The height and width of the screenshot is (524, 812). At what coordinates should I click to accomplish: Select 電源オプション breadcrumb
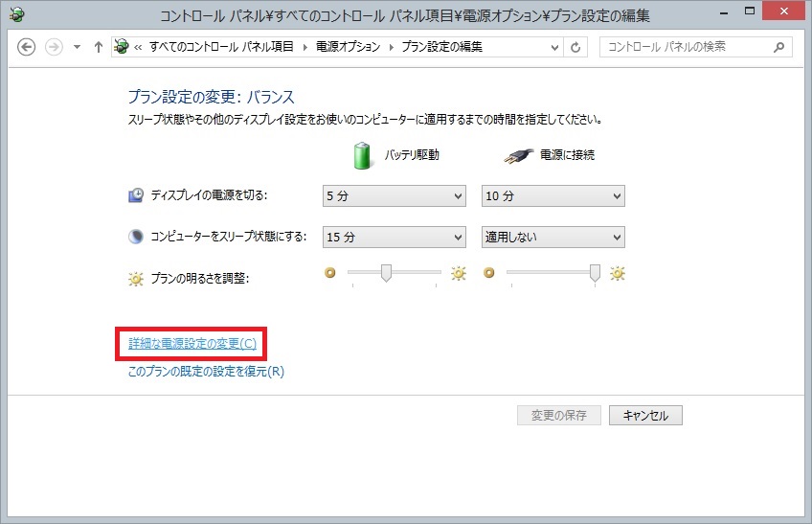tap(348, 47)
